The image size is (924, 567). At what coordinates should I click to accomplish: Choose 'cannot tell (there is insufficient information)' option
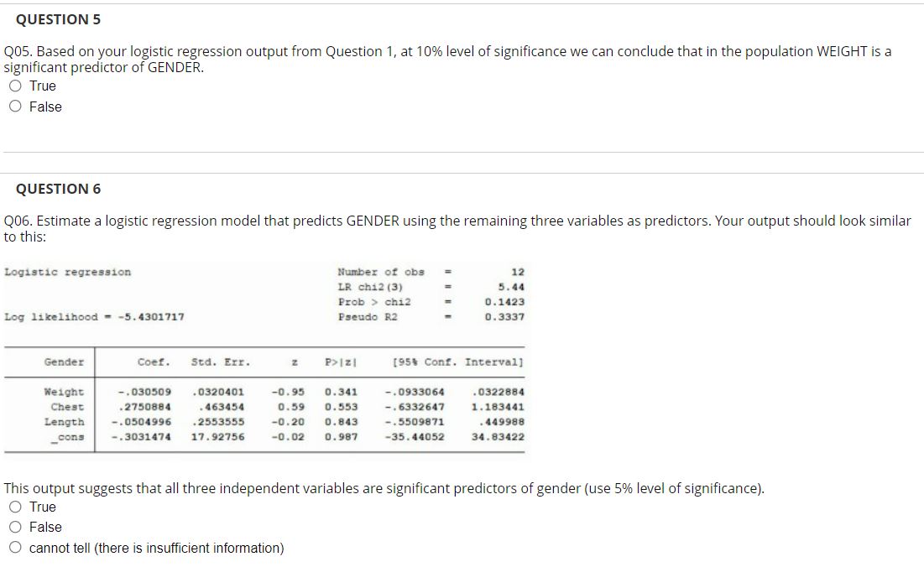(14, 547)
